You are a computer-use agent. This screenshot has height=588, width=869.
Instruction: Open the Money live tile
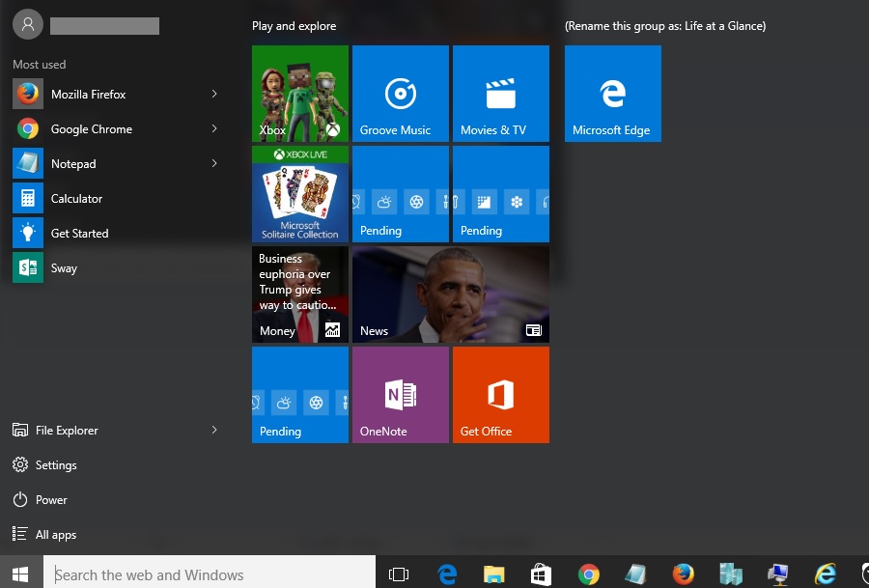pos(300,294)
